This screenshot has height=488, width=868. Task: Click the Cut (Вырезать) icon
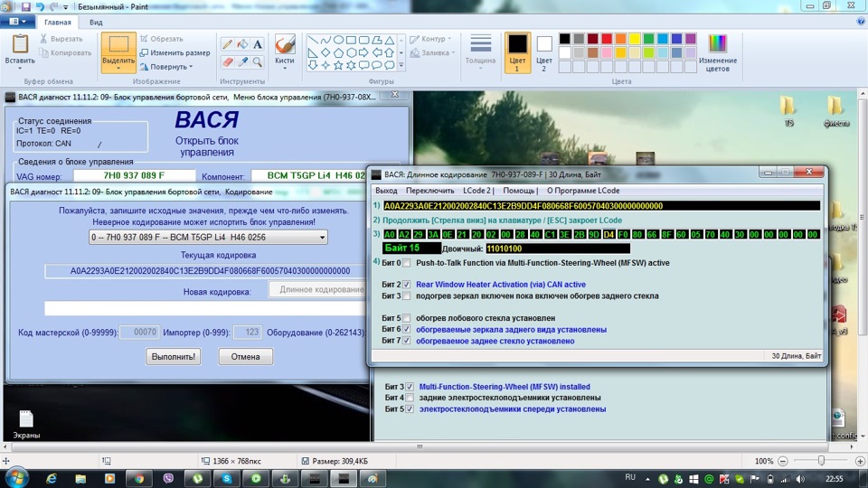tap(43, 39)
